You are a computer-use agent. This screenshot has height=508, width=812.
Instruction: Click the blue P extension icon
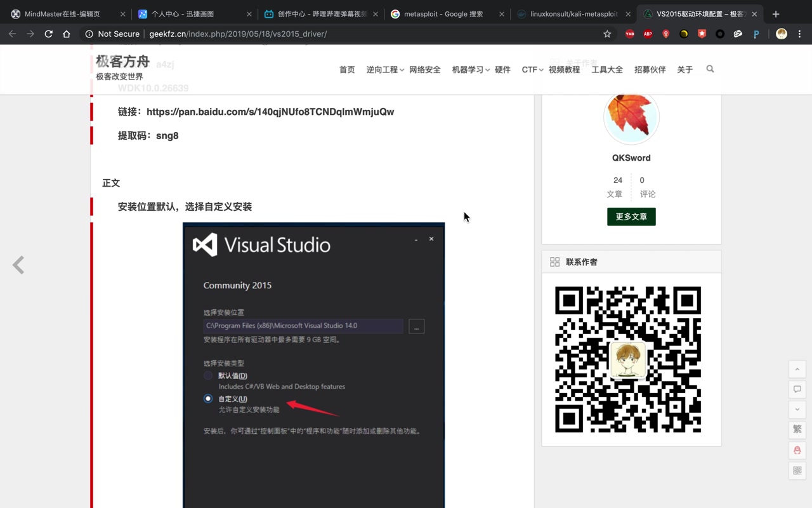pyautogui.click(x=756, y=34)
